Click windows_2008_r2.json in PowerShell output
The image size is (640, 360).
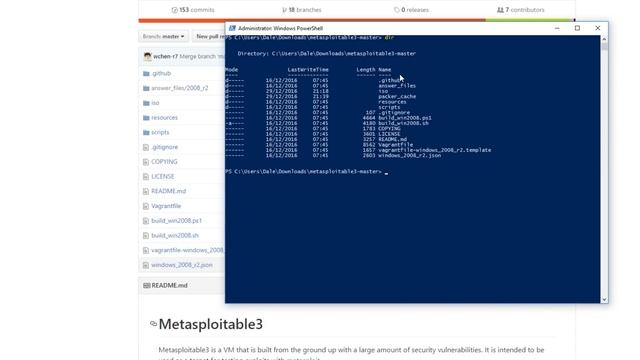coord(409,156)
